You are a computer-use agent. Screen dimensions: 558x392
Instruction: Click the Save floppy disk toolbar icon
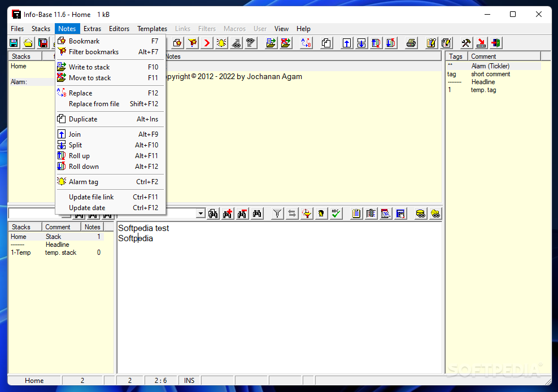pos(14,43)
